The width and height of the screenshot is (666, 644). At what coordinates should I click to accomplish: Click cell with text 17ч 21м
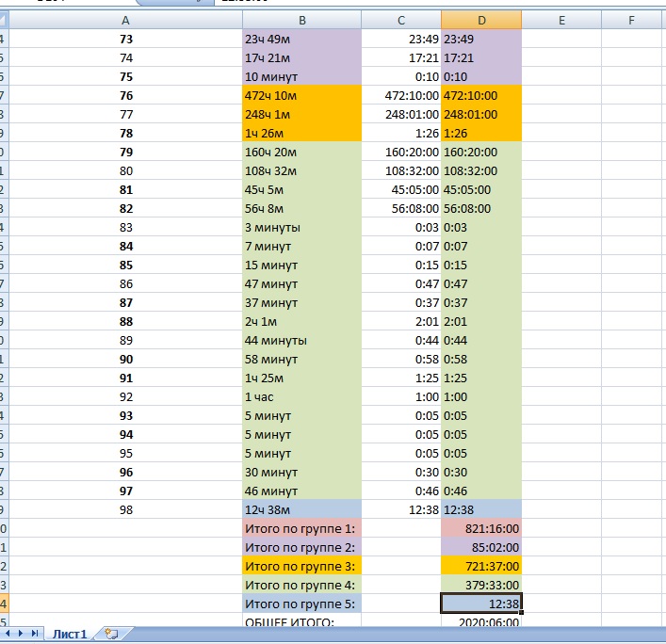coord(302,57)
